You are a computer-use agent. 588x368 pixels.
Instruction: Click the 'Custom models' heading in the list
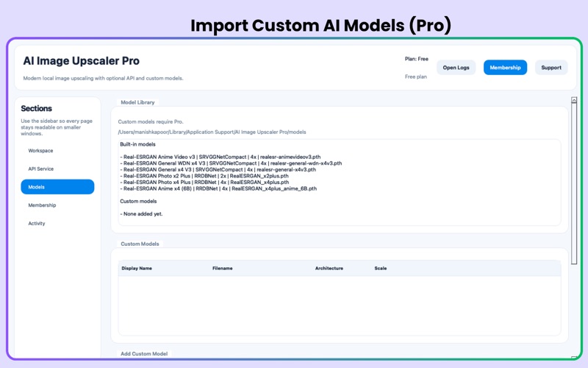pos(138,201)
